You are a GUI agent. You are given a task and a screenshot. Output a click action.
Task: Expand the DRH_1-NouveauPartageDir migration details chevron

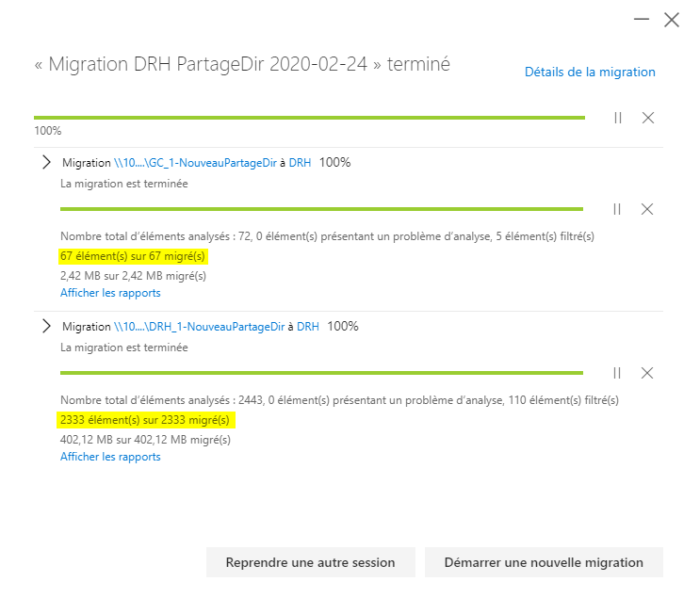pyautogui.click(x=46, y=326)
